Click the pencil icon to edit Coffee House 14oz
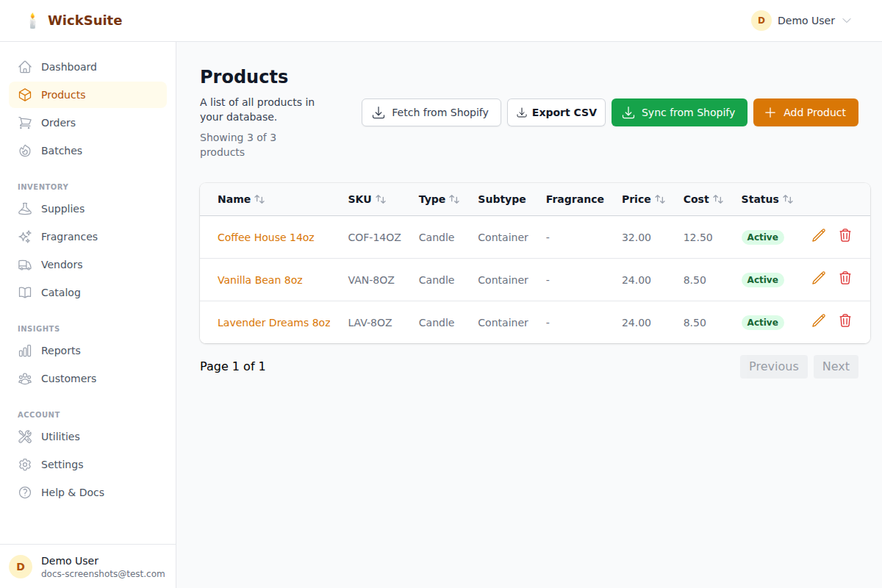Image resolution: width=882 pixels, height=588 pixels. click(818, 235)
